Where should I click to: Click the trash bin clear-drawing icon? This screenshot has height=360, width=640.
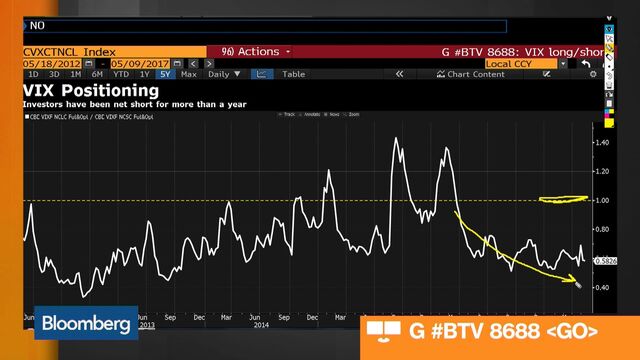(609, 84)
